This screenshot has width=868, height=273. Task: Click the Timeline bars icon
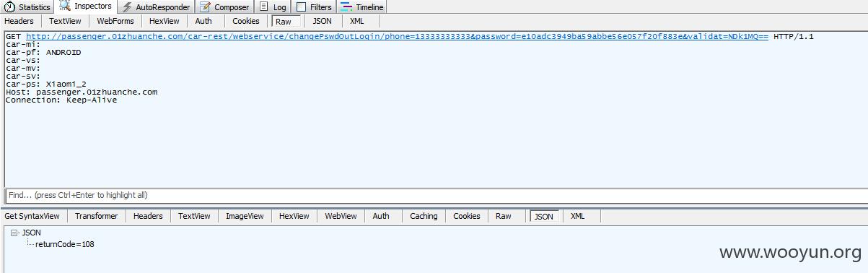tap(346, 7)
